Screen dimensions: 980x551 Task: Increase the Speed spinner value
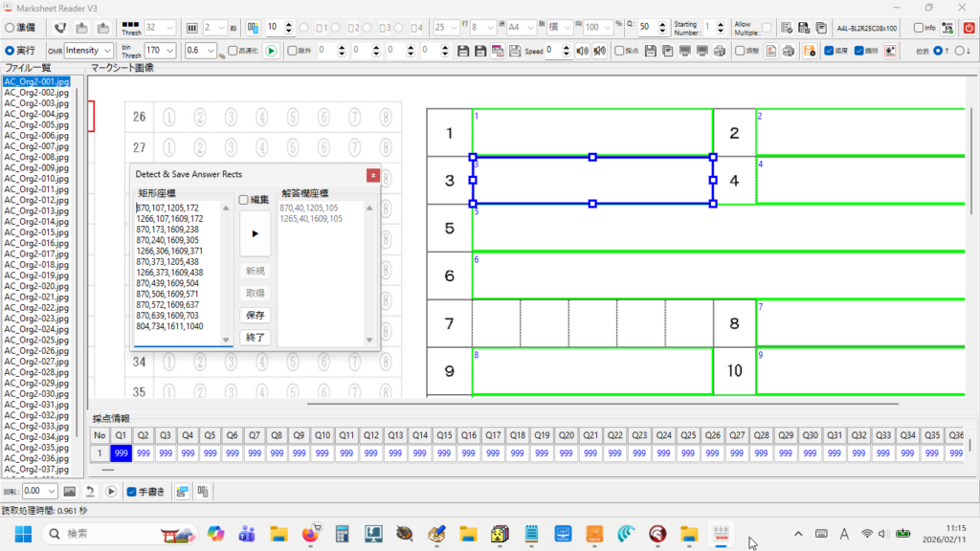[568, 47]
